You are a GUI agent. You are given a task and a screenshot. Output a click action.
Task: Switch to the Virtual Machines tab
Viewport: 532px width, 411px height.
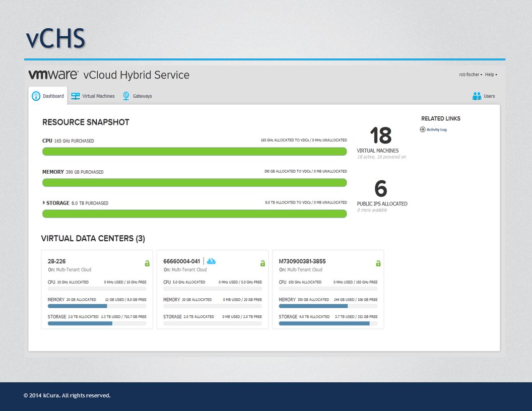click(x=93, y=96)
